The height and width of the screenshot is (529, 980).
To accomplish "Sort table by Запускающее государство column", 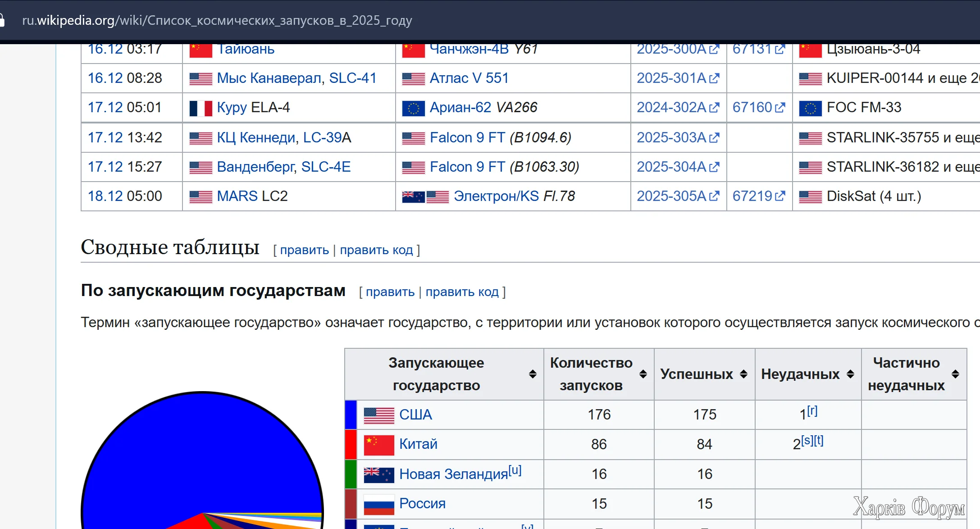I will click(x=533, y=374).
